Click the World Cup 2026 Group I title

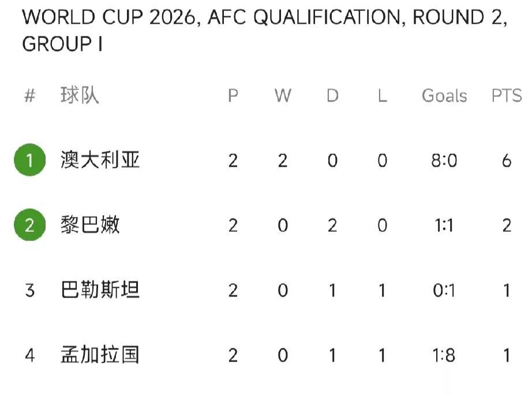pyautogui.click(x=265, y=31)
